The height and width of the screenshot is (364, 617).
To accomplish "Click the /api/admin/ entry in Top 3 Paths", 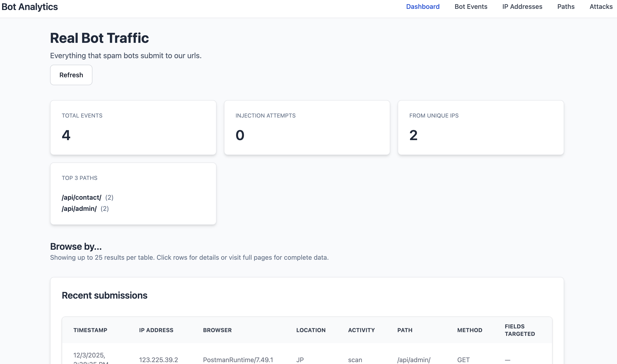I will click(x=79, y=209).
